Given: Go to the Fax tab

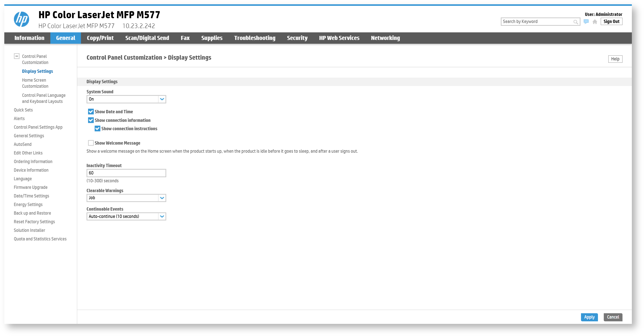Looking at the screenshot, I should click(x=185, y=38).
